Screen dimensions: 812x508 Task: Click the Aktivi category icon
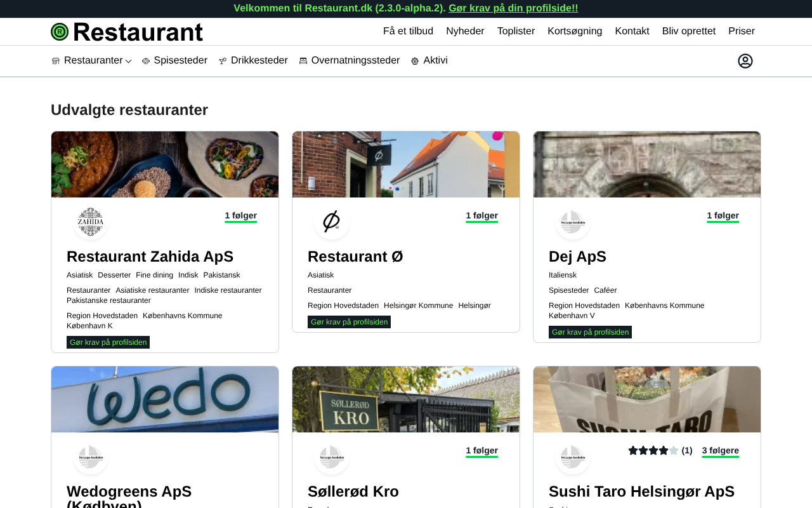(415, 61)
